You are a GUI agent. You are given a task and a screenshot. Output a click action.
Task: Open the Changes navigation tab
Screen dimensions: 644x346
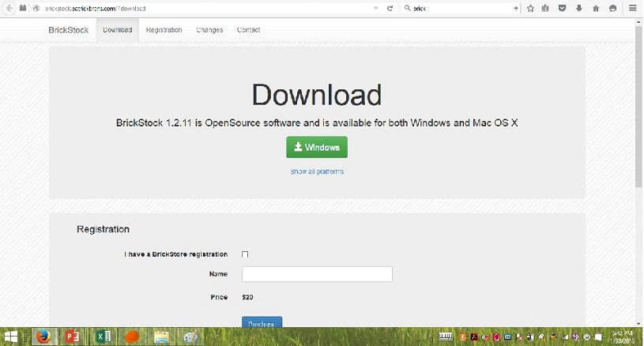click(209, 30)
